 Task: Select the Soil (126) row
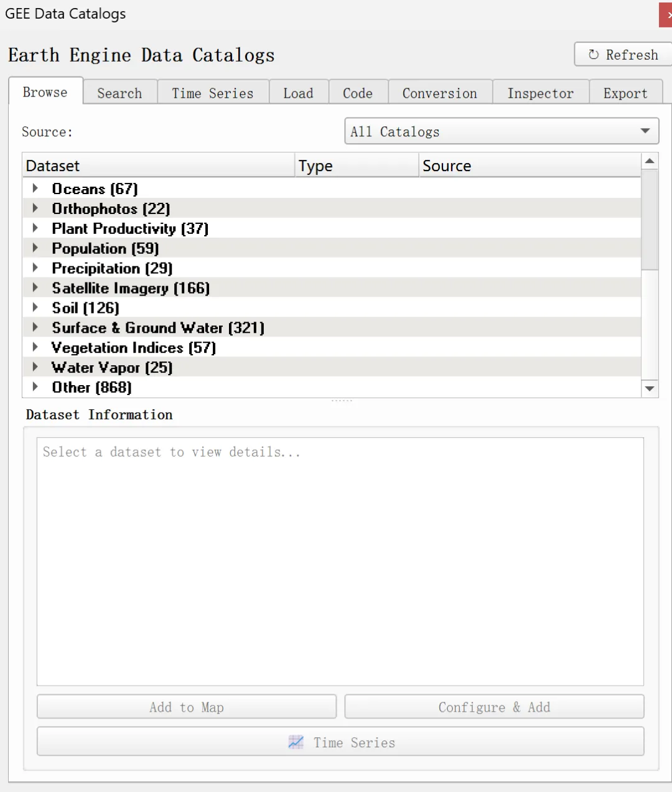coord(332,308)
